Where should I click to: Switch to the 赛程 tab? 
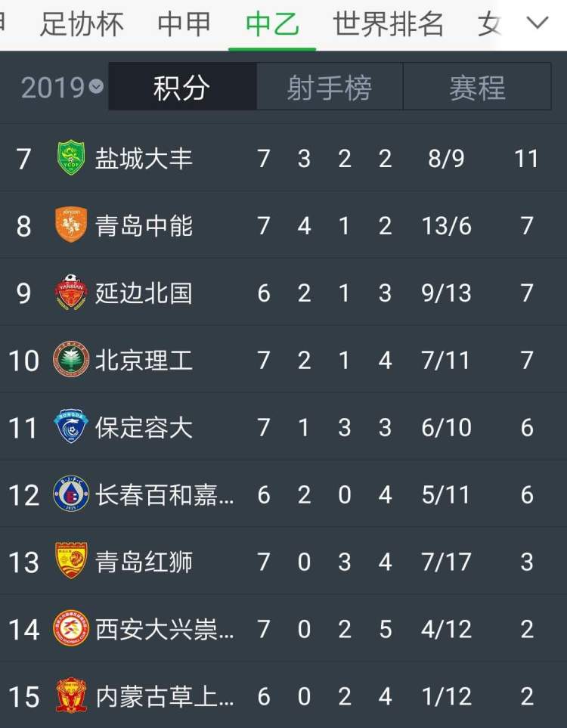tap(477, 87)
